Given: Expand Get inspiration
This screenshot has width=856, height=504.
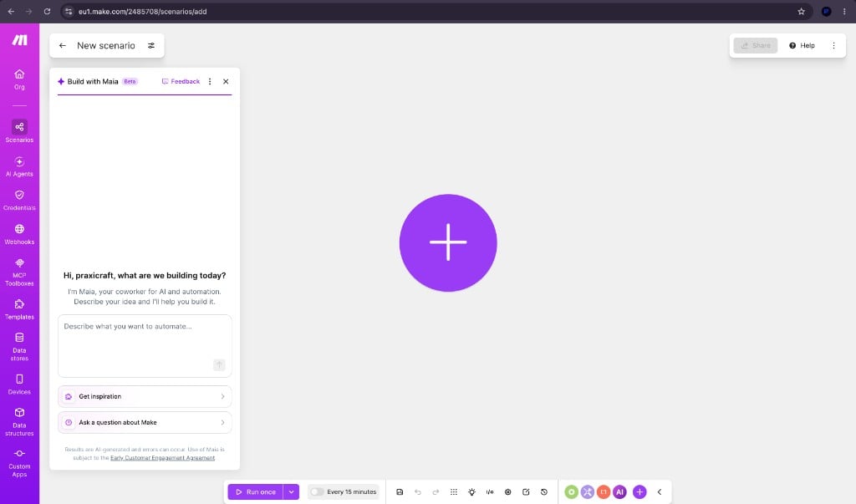Looking at the screenshot, I should [x=145, y=396].
